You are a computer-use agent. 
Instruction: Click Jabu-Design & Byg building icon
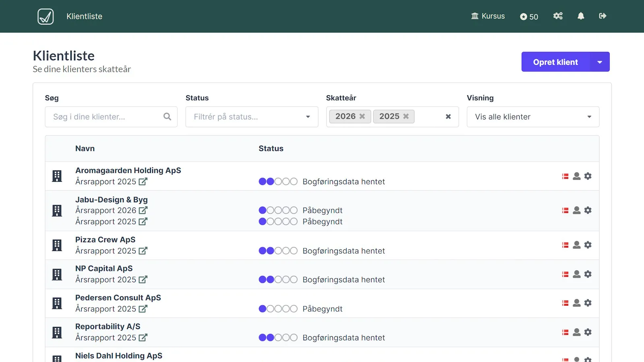57,211
